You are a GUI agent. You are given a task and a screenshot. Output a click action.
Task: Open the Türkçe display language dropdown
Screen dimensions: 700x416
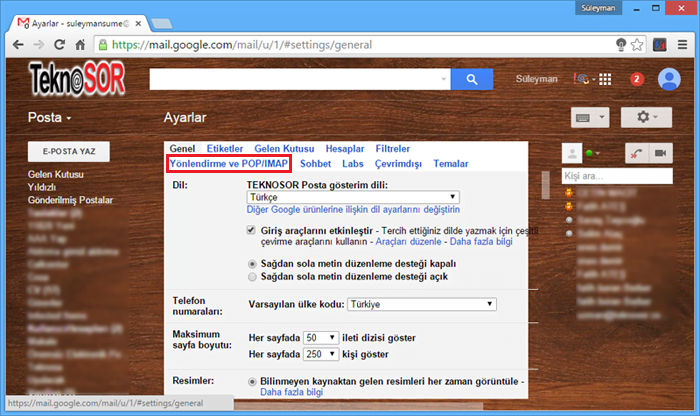point(353,197)
